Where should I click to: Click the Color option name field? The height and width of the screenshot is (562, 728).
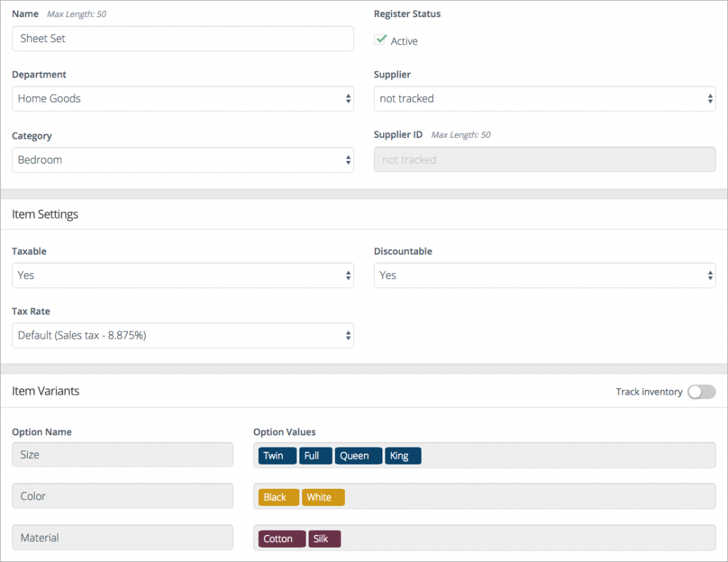click(x=122, y=496)
